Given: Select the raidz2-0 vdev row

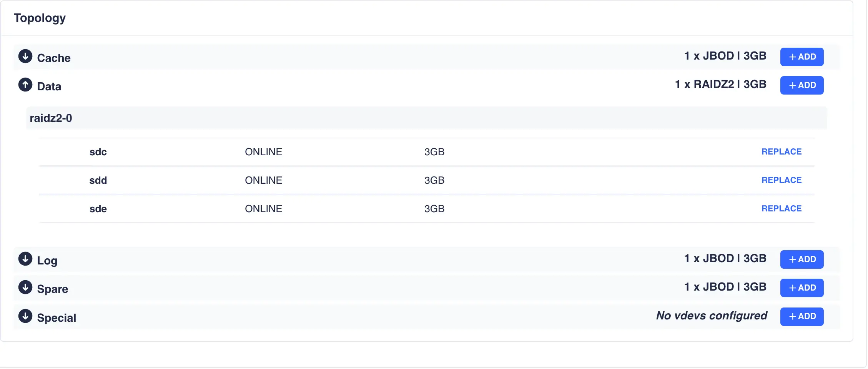Looking at the screenshot, I should (x=51, y=118).
